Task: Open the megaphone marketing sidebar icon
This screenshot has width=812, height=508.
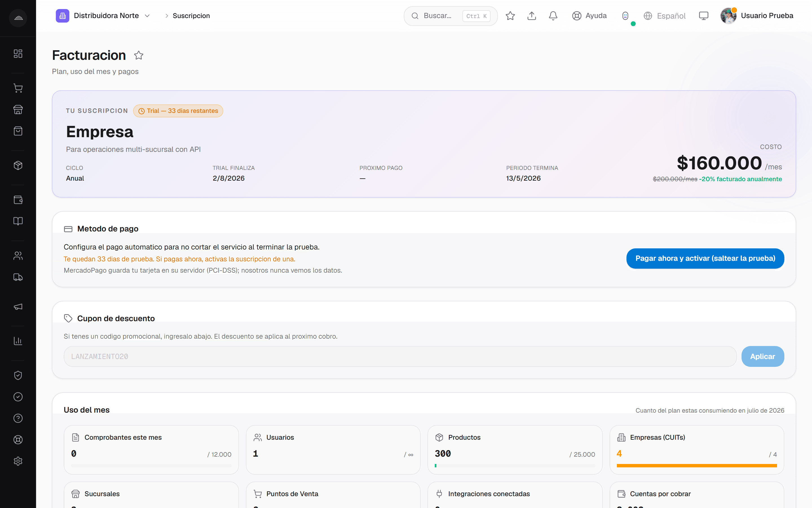Action: coord(18,307)
